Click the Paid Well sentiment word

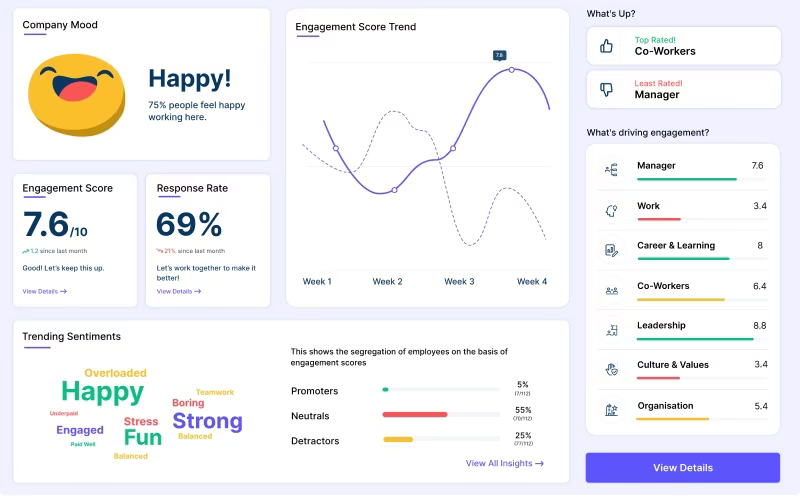pyautogui.click(x=83, y=444)
